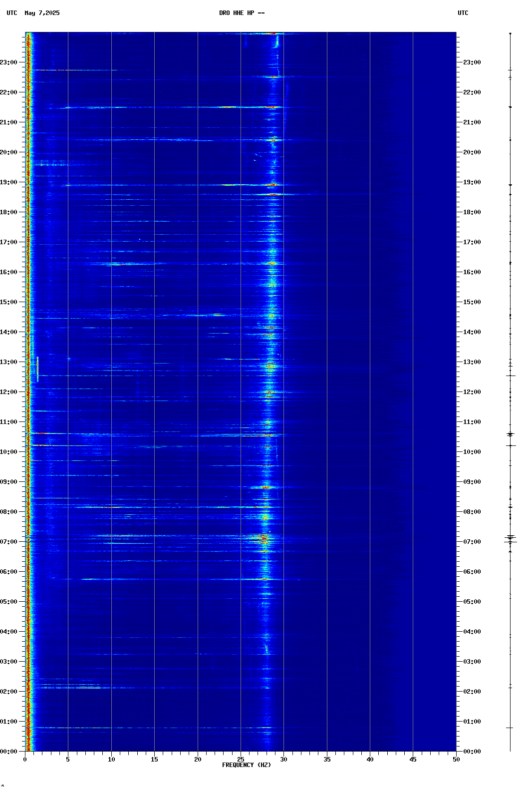The width and height of the screenshot is (532, 791).
Task: Click 07:00 on the left time axis
Action: point(8,542)
